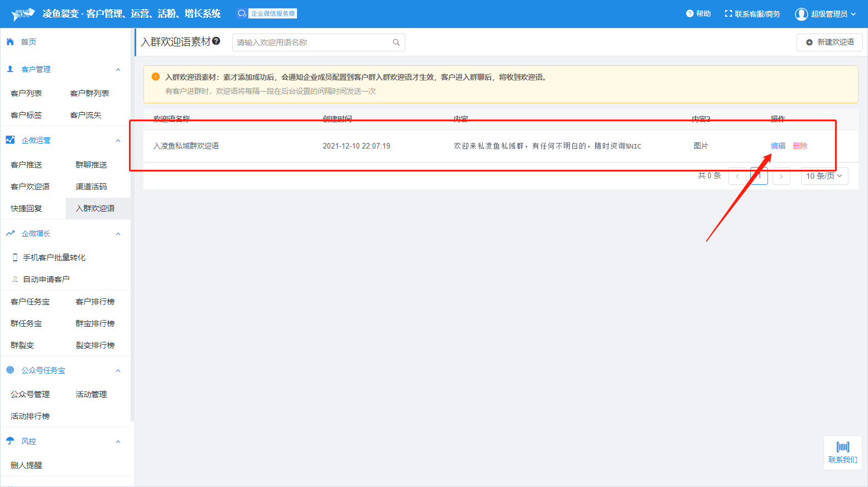
Task: Click 新建欢迎语 button
Action: pyautogui.click(x=829, y=42)
